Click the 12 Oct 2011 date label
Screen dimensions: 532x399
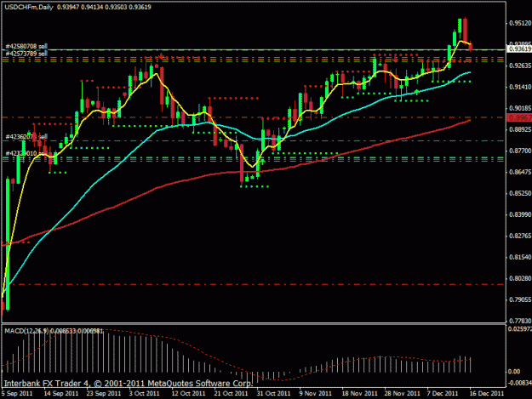coord(188,393)
